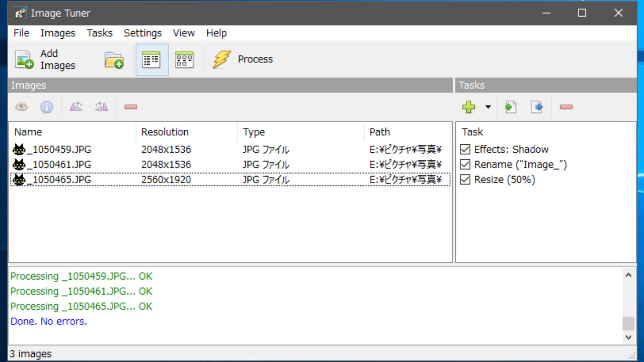Click the "Done. No errors." log line
The height and width of the screenshot is (362, 644).
pos(49,321)
